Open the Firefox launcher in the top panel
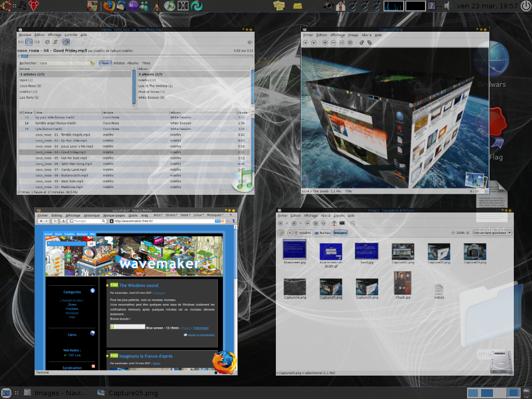This screenshot has height=399, width=532. [x=109, y=6]
